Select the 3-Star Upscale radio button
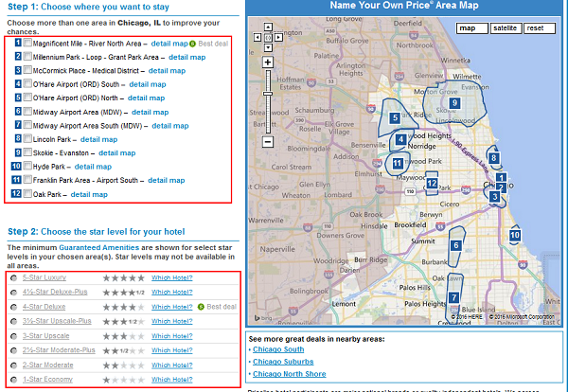This screenshot has width=568, height=392. click(14, 336)
